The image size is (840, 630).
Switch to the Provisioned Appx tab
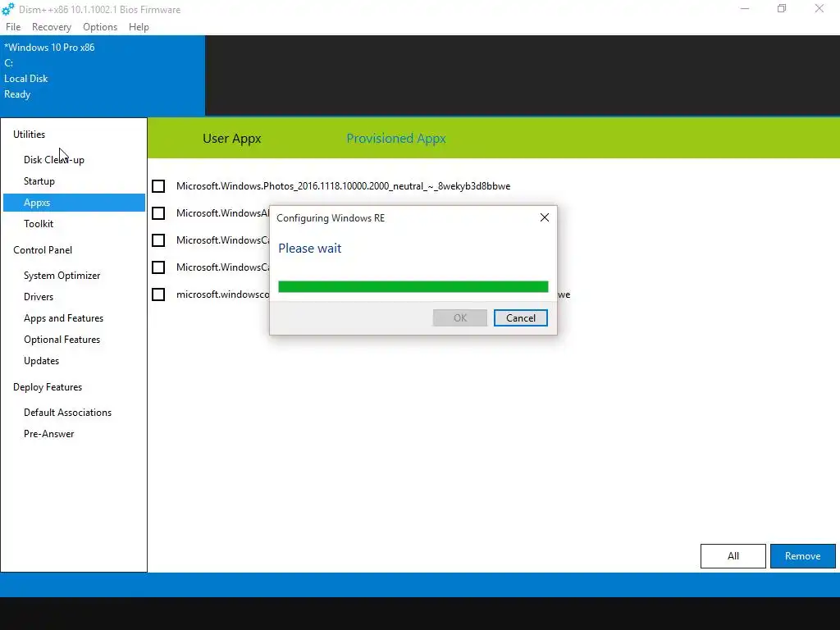[396, 138]
